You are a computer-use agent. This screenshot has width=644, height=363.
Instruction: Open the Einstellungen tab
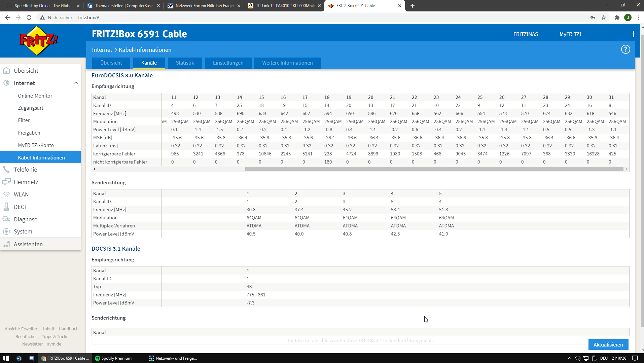[x=228, y=63]
